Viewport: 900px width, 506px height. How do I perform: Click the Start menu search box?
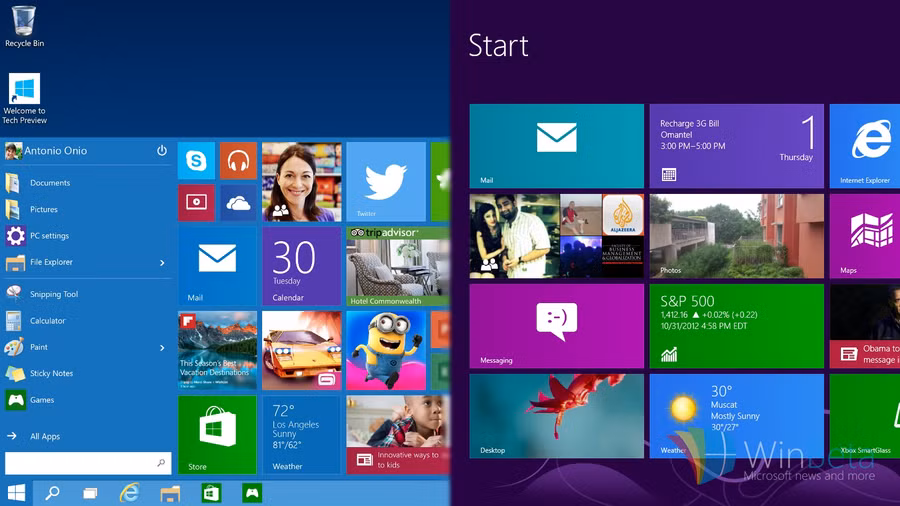coord(88,463)
